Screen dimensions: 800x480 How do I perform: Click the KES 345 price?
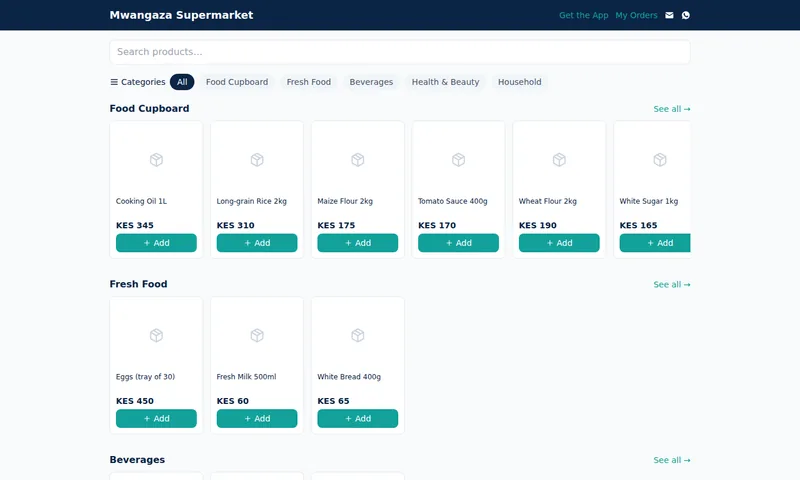[x=135, y=225]
